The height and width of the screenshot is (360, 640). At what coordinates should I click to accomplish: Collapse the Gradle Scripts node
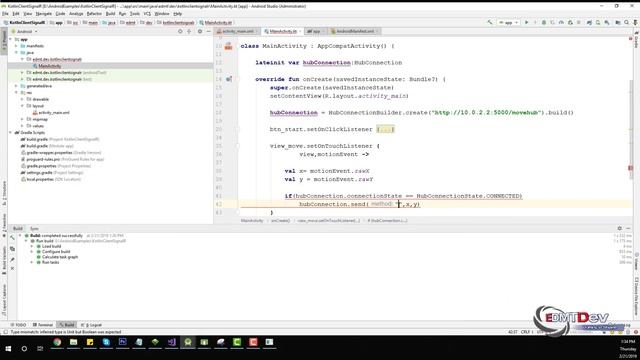(11, 133)
